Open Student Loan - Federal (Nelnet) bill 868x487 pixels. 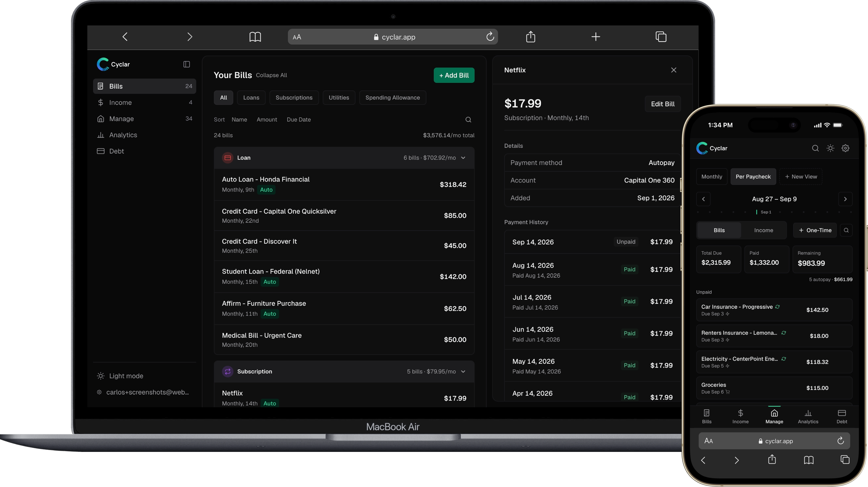pyautogui.click(x=344, y=276)
